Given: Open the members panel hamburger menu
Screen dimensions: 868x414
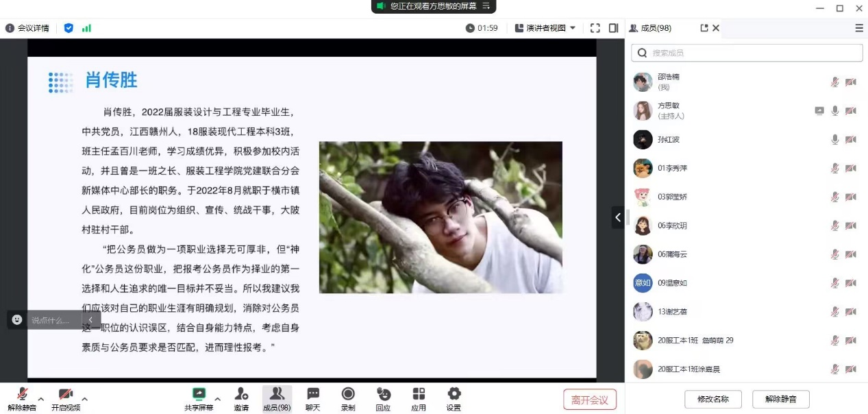Looking at the screenshot, I should (x=858, y=28).
